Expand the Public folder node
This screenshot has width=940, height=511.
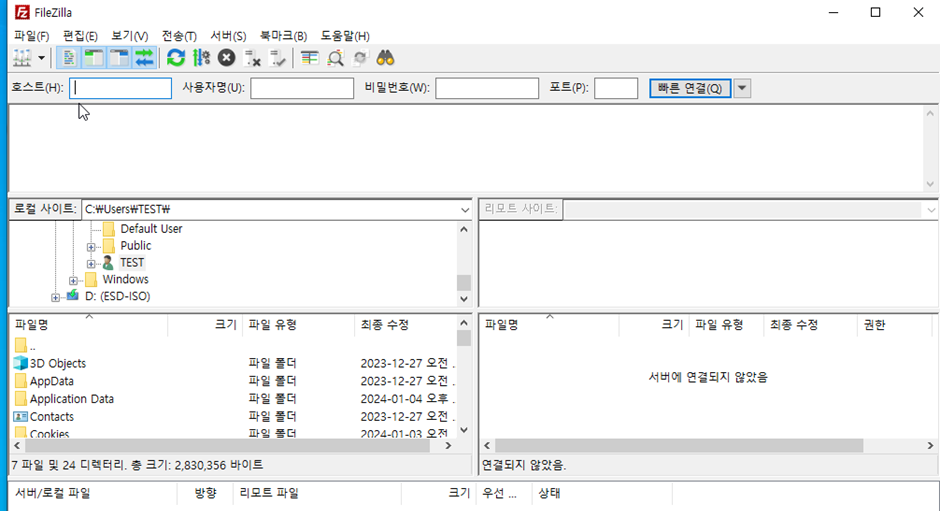click(x=91, y=247)
